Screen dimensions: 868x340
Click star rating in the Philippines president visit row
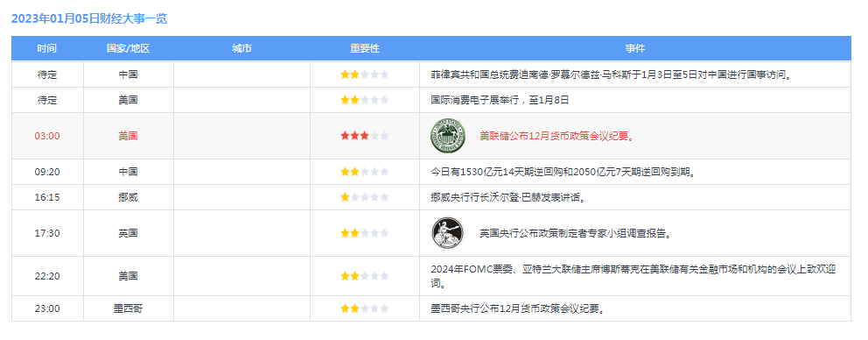[365, 74]
